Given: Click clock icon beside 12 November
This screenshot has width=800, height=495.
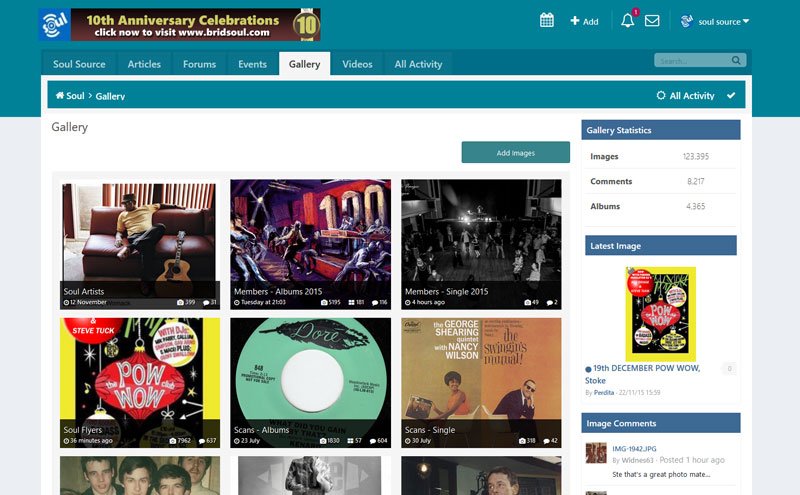Looking at the screenshot, I should (66, 303).
